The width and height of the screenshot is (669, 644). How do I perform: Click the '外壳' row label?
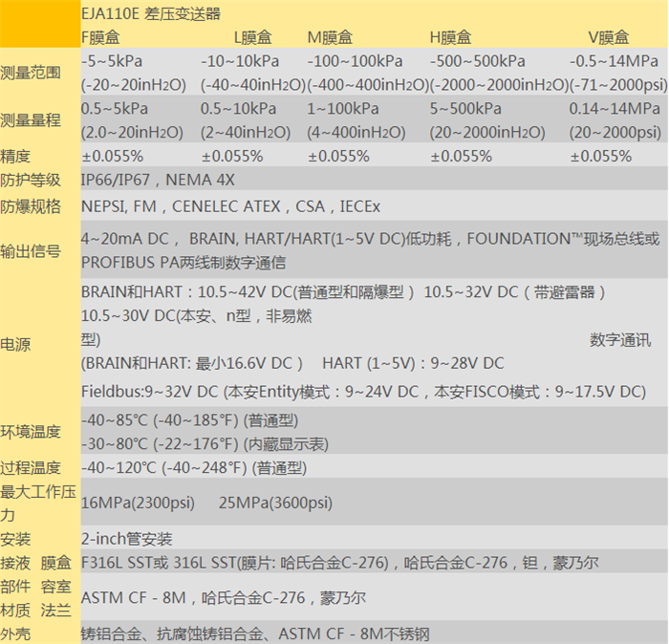point(15,633)
